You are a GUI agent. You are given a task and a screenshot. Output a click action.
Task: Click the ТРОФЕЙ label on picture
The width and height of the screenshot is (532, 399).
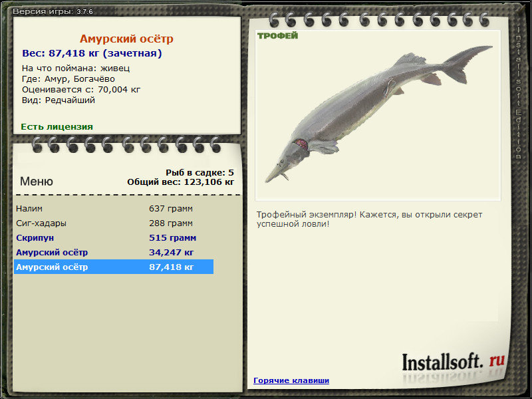277,36
